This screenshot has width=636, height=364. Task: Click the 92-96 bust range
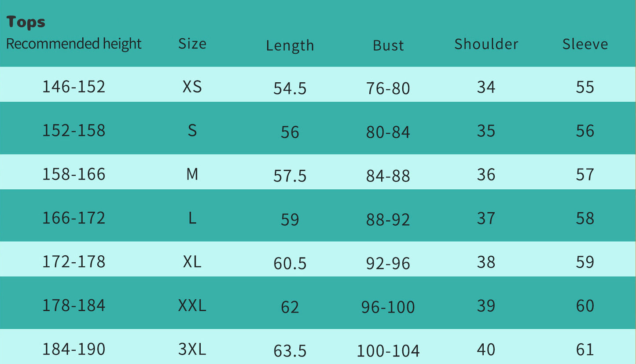388,263
